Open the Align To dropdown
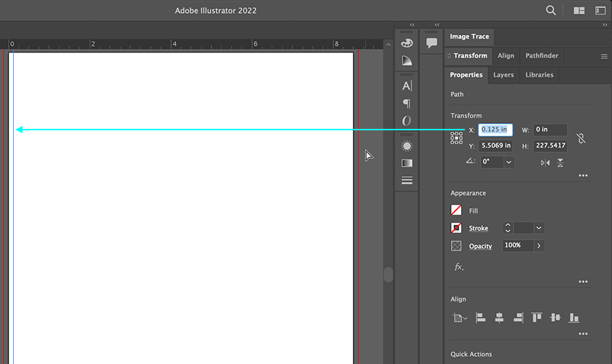 [x=460, y=318]
